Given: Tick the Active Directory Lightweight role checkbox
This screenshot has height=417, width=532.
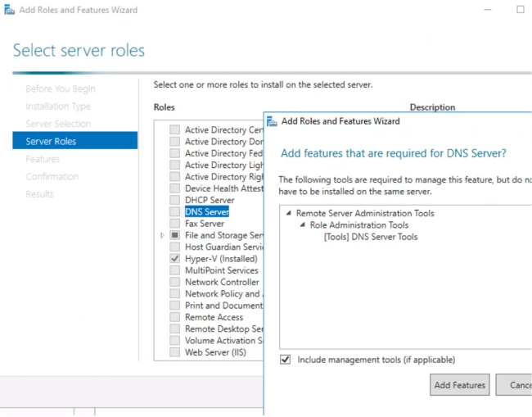Looking at the screenshot, I should click(174, 165).
